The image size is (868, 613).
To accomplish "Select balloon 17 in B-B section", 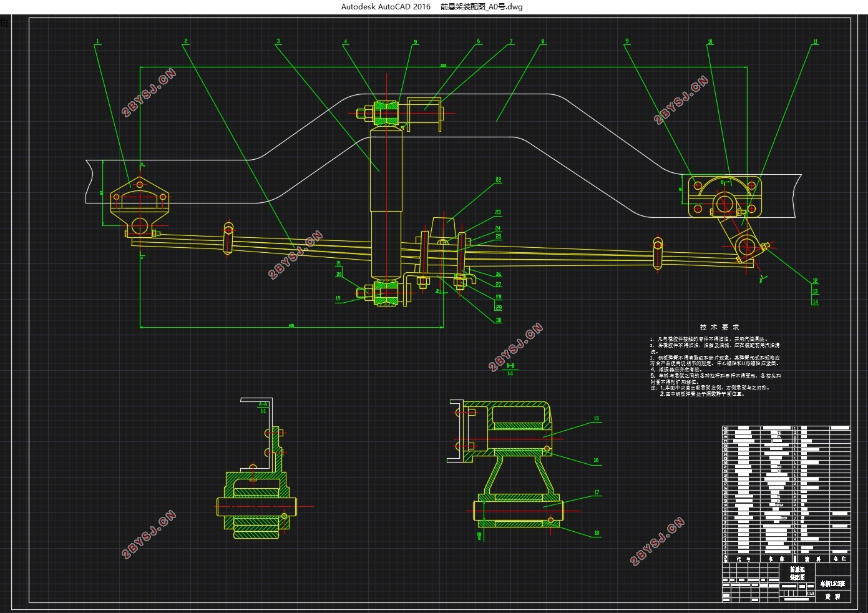I will tap(597, 493).
